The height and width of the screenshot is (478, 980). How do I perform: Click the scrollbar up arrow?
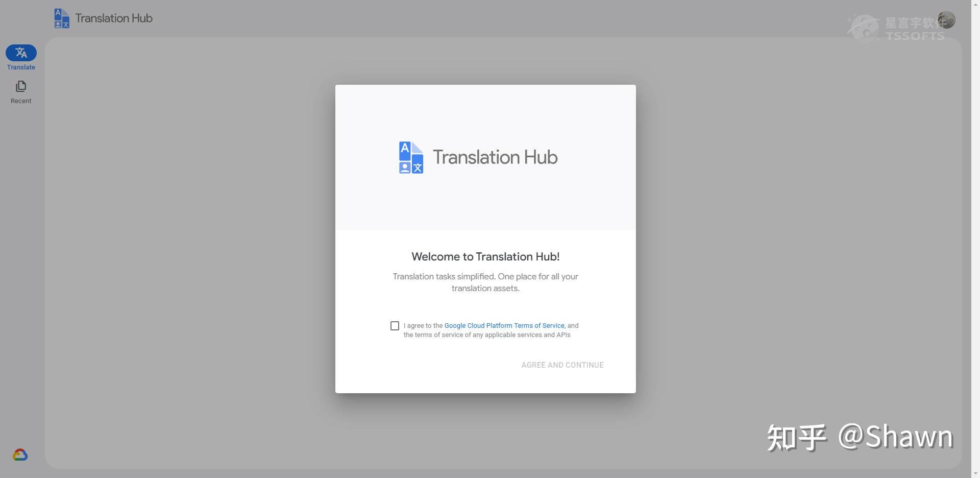click(976, 4)
